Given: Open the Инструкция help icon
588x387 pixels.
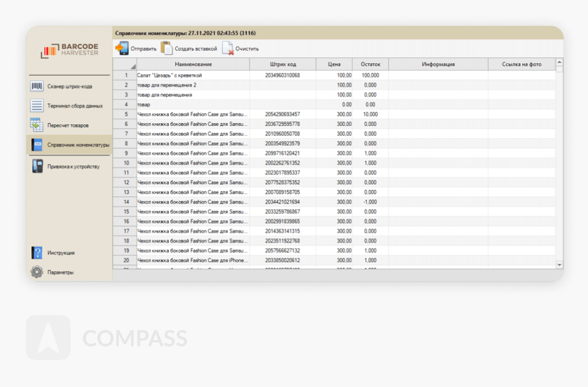Looking at the screenshot, I should tap(37, 253).
